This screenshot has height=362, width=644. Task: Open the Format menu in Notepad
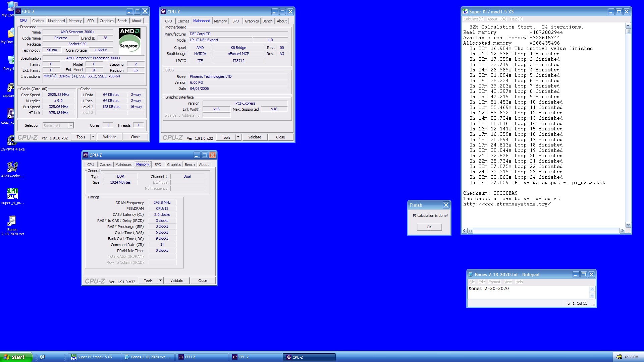pos(494,282)
